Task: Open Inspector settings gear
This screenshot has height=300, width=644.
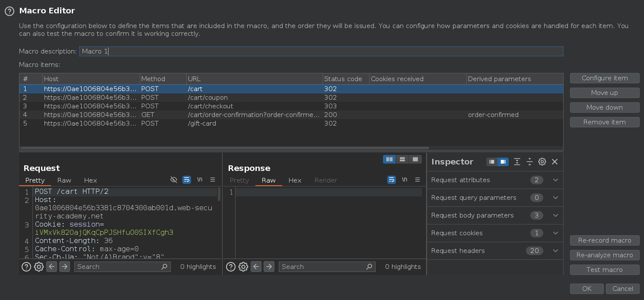Action: point(542,162)
